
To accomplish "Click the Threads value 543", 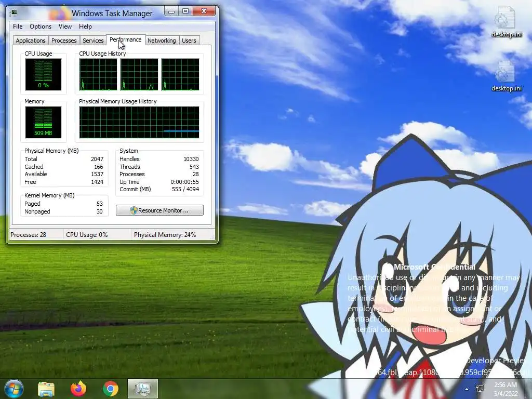I will point(194,167).
